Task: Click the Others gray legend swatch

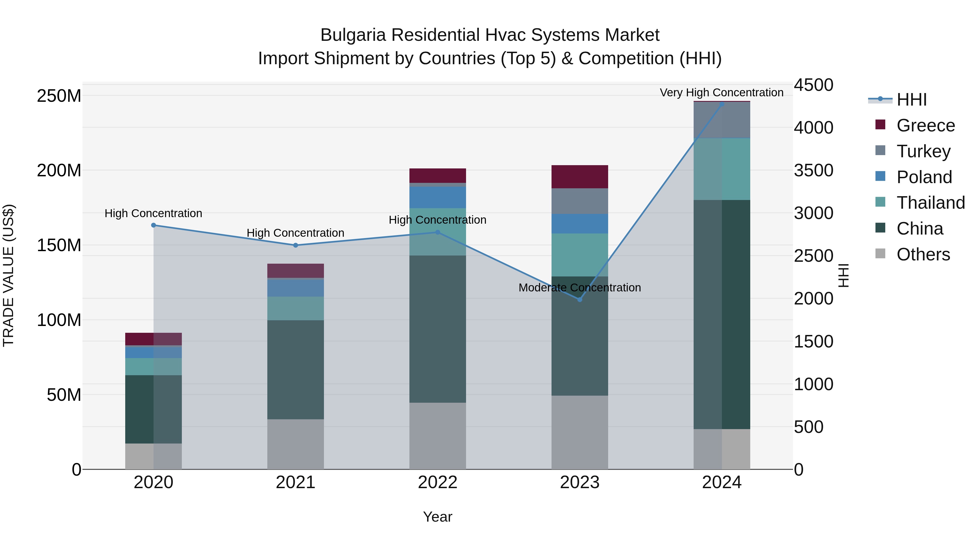Action: [x=880, y=253]
